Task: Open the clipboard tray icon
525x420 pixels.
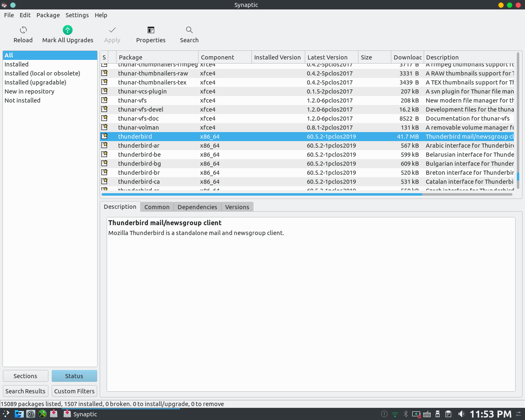Action: pos(448,414)
